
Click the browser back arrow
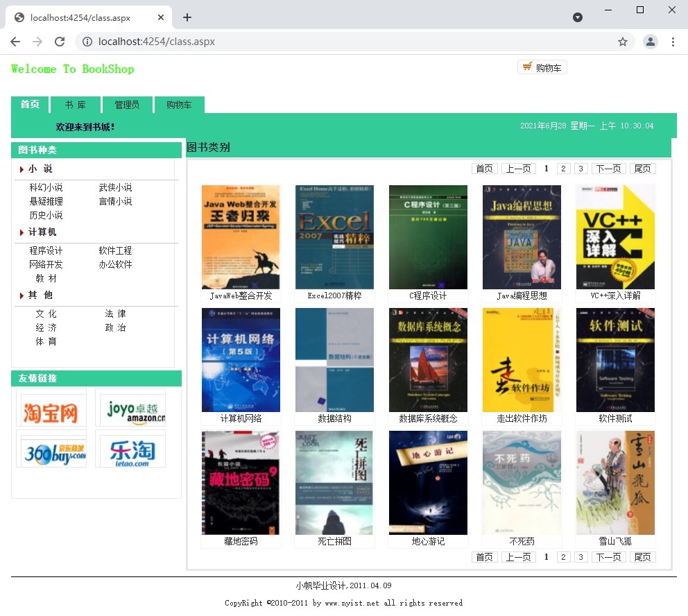coord(15,42)
